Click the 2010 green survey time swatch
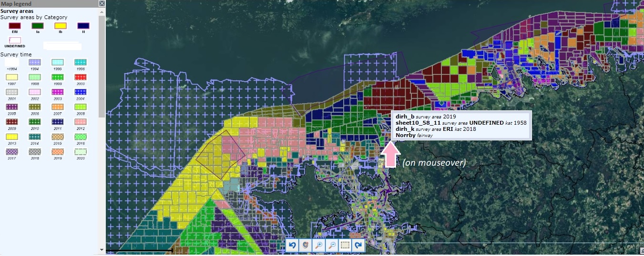The image size is (644, 256). click(35, 121)
